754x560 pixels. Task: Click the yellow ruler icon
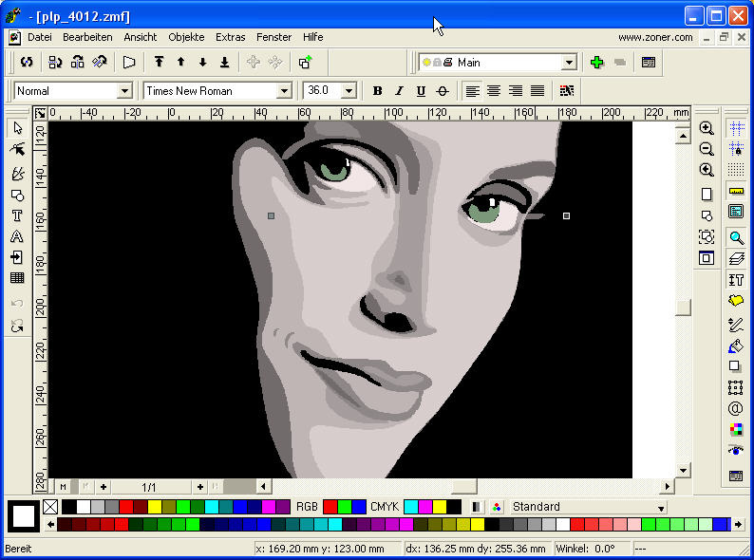(x=736, y=191)
